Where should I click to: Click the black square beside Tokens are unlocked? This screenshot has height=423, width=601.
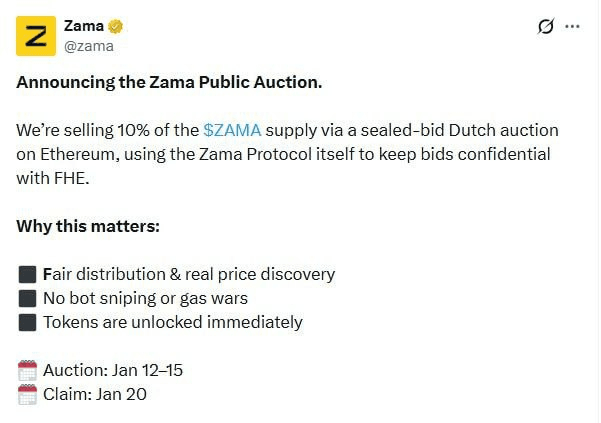pos(27,322)
